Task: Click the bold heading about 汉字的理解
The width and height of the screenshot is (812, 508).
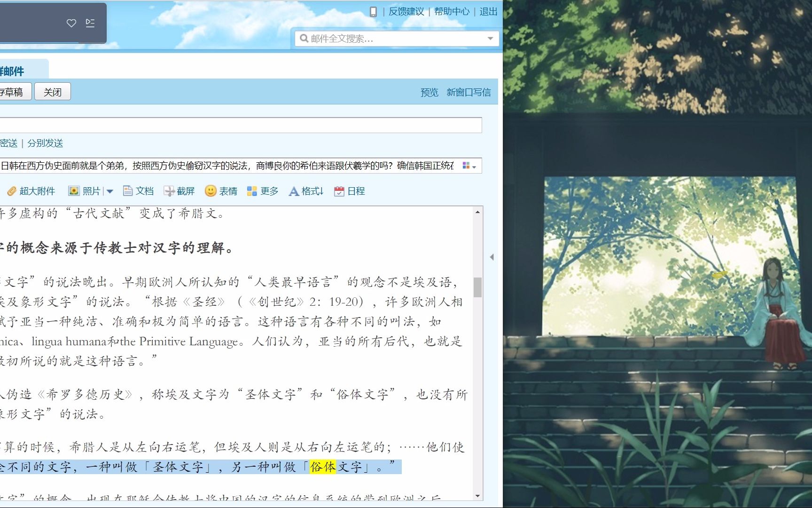Action: 117,248
